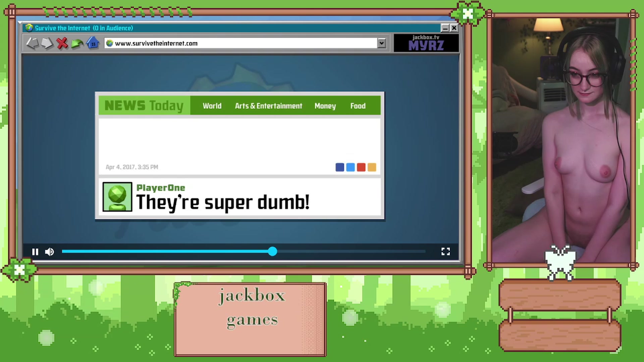
Task: Open the Arts & Entertainment tab
Action: tap(269, 106)
